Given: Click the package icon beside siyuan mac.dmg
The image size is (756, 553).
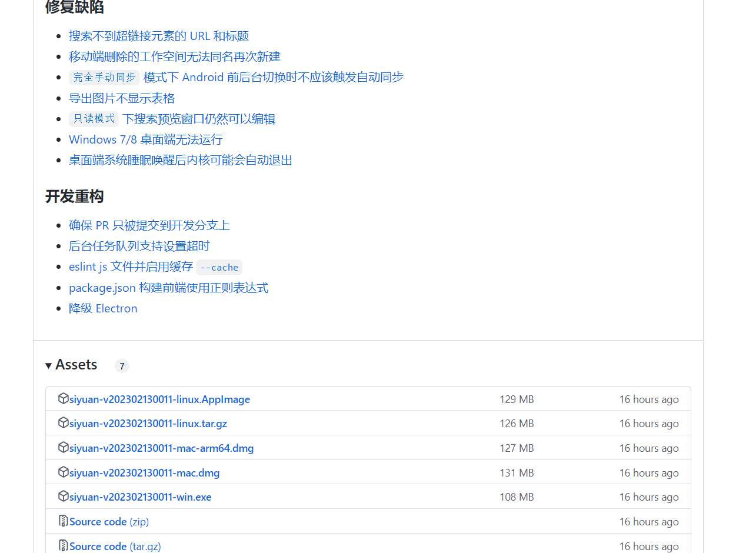Looking at the screenshot, I should coord(64,472).
